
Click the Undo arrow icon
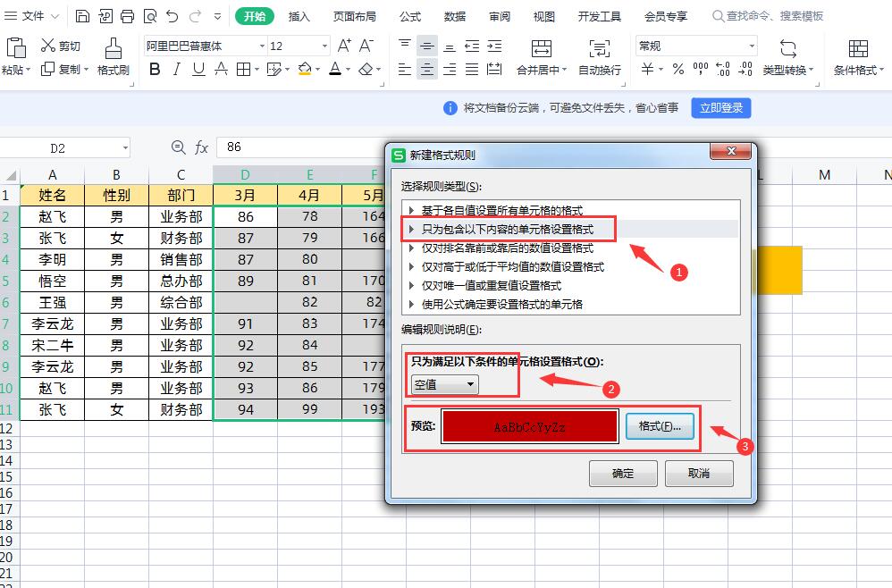173,16
